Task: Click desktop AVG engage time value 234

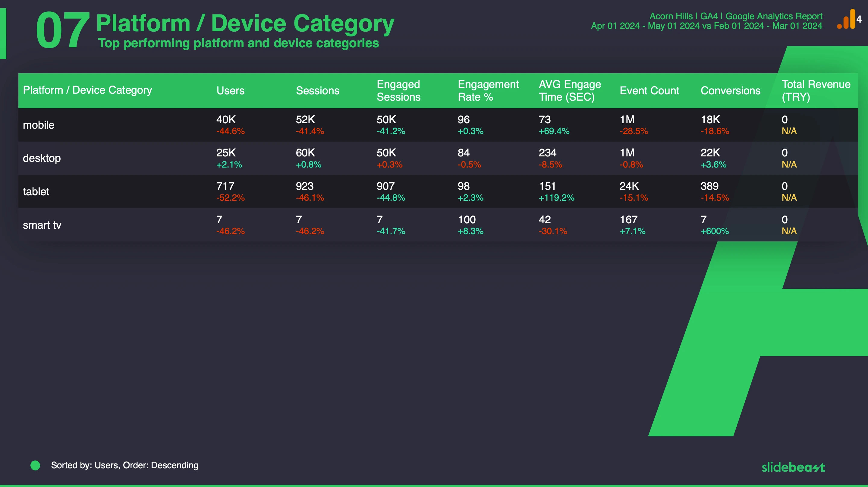Action: tap(548, 153)
